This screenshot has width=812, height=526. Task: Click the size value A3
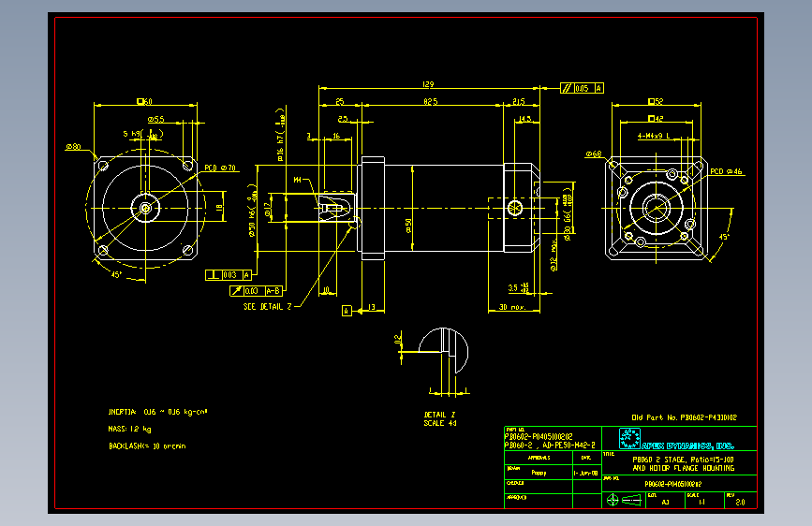click(x=666, y=502)
